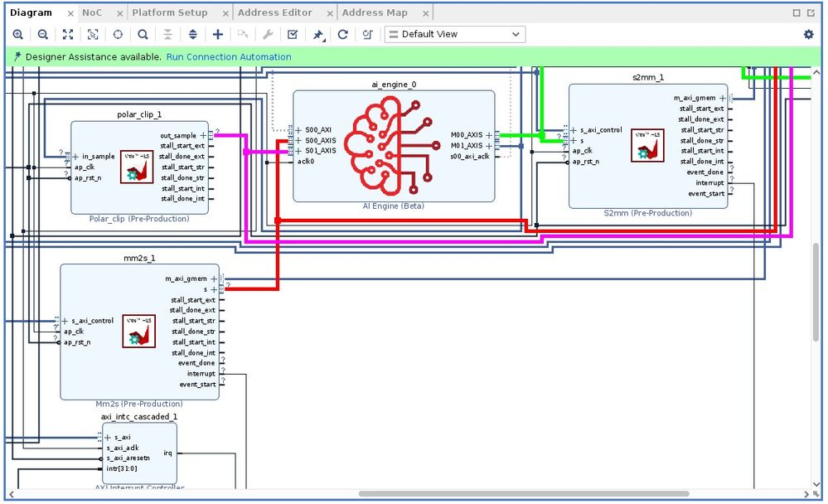Open the Default View dropdown

[x=455, y=34]
